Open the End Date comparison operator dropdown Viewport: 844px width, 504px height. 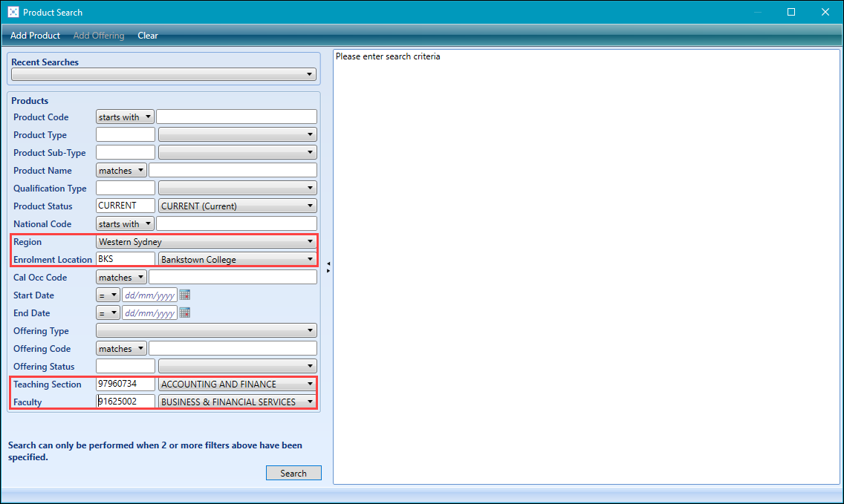point(108,312)
